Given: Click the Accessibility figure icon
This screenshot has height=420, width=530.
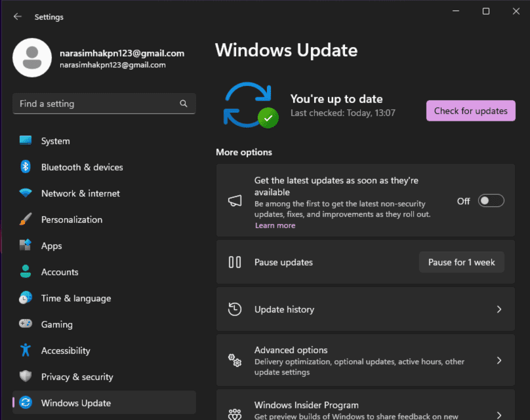Looking at the screenshot, I should coord(26,351).
